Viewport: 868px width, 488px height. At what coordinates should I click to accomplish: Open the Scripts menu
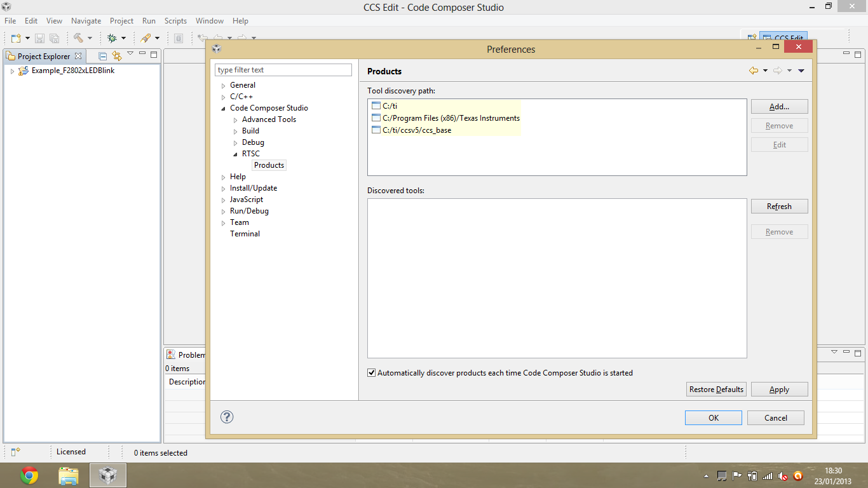(x=175, y=21)
